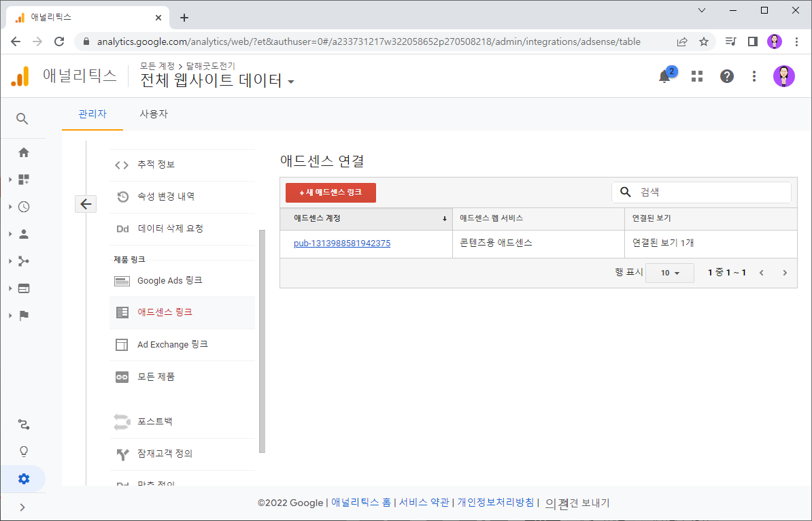Open Realtime clock icon in sidebar
Image resolution: width=812 pixels, height=521 pixels.
tap(24, 207)
